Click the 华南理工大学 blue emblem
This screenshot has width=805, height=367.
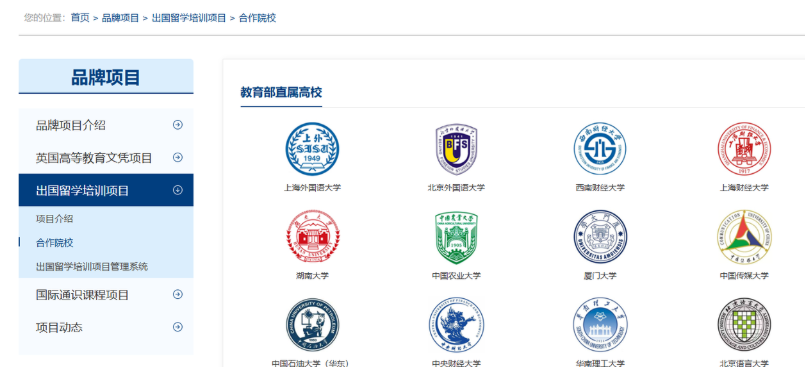pos(600,325)
